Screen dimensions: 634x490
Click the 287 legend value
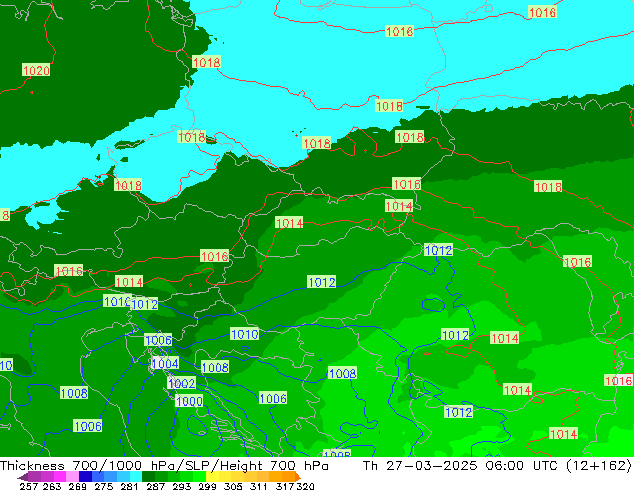[x=155, y=486]
